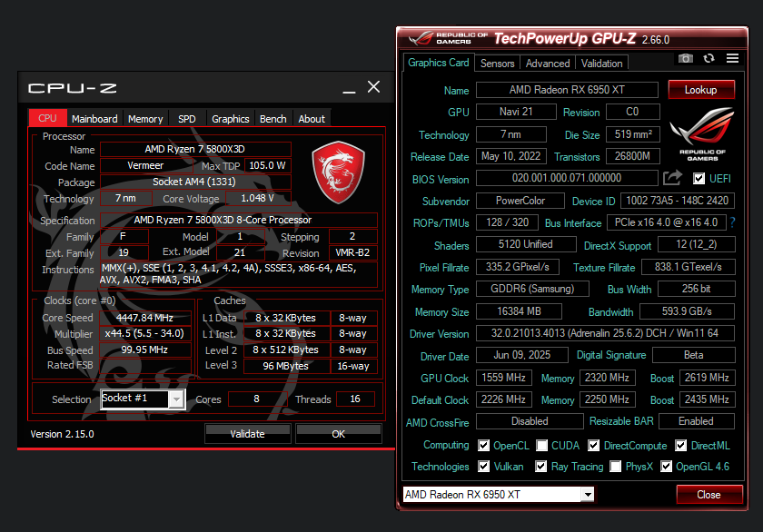
Task: Click the CPU Specification field
Action: pyautogui.click(x=238, y=220)
